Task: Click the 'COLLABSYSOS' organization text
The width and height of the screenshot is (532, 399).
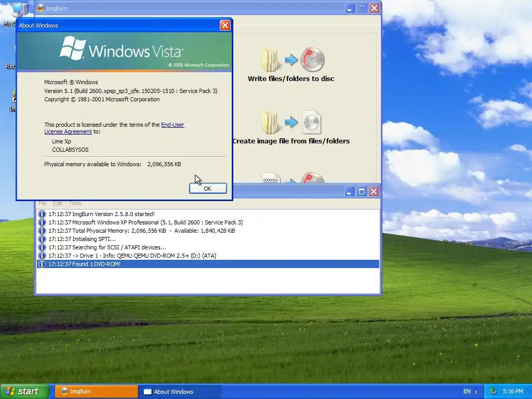Action: click(70, 150)
